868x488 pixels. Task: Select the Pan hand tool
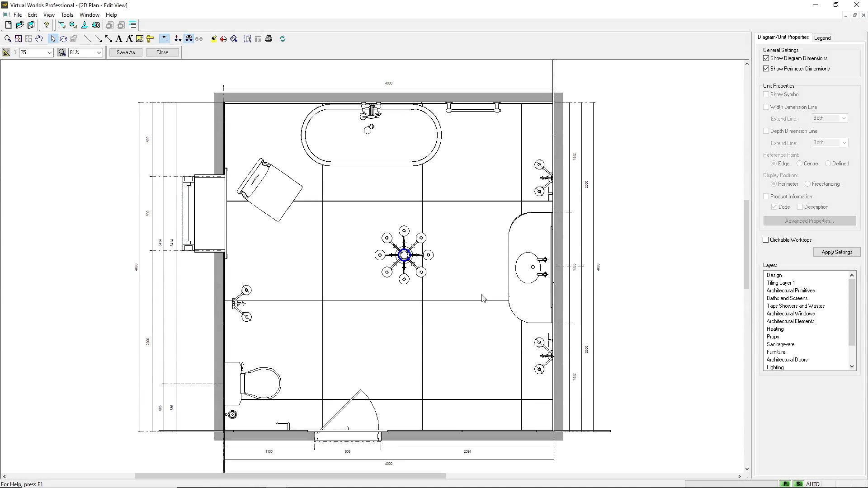39,39
